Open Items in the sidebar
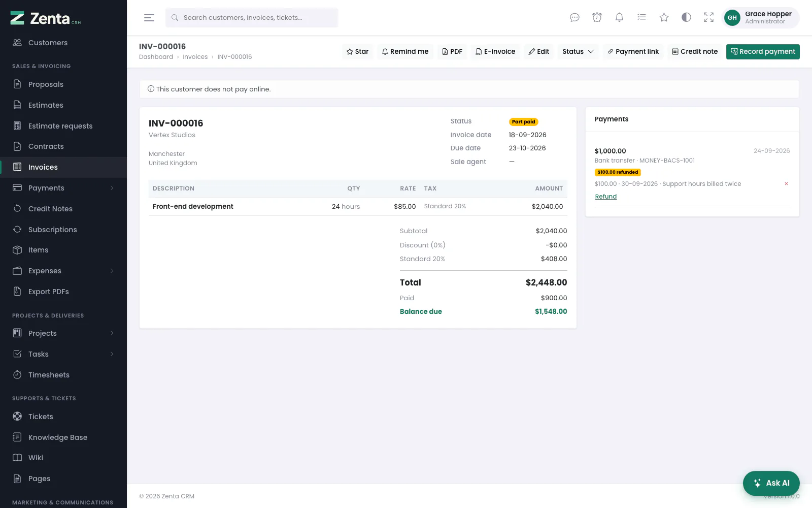The width and height of the screenshot is (812, 508). pos(63,250)
